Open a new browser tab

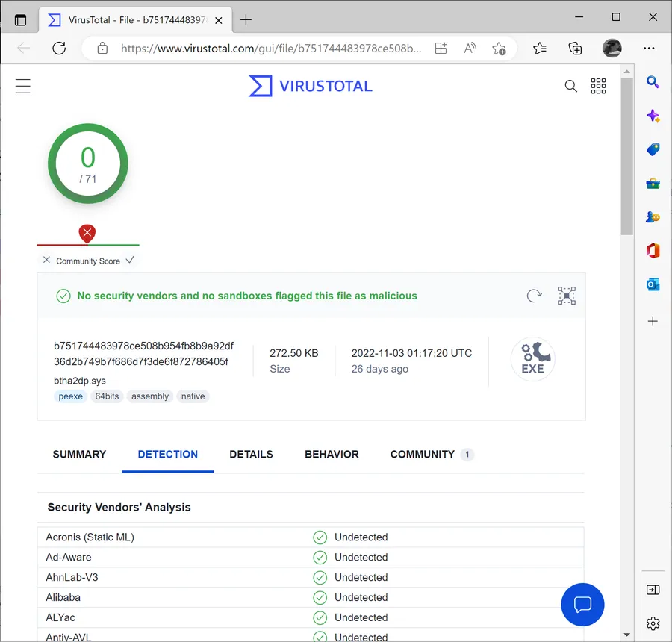(246, 19)
